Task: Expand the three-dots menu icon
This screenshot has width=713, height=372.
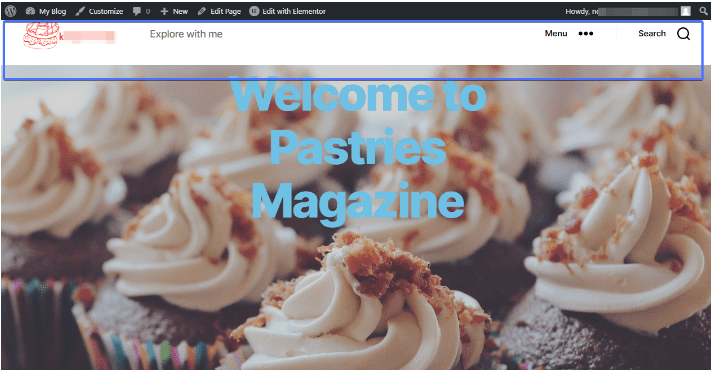Action: click(x=586, y=34)
